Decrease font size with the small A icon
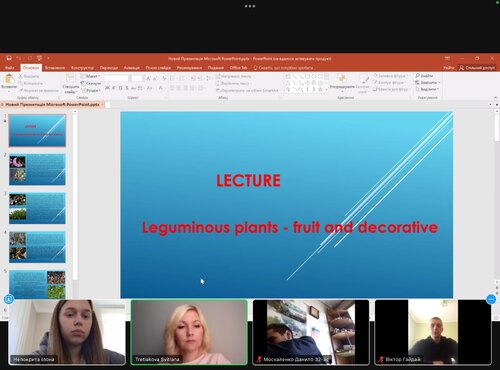The height and width of the screenshot is (370, 500). click(x=156, y=79)
